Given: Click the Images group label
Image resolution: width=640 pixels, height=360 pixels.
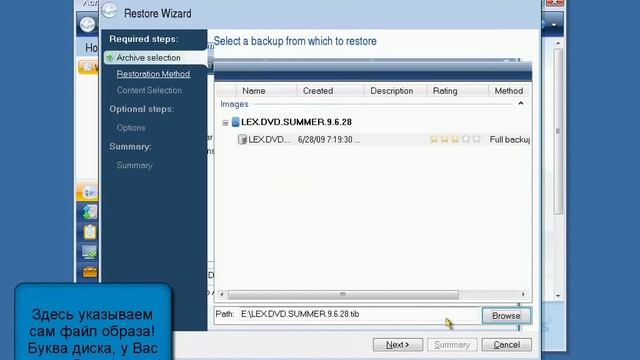Looking at the screenshot, I should click(234, 104).
